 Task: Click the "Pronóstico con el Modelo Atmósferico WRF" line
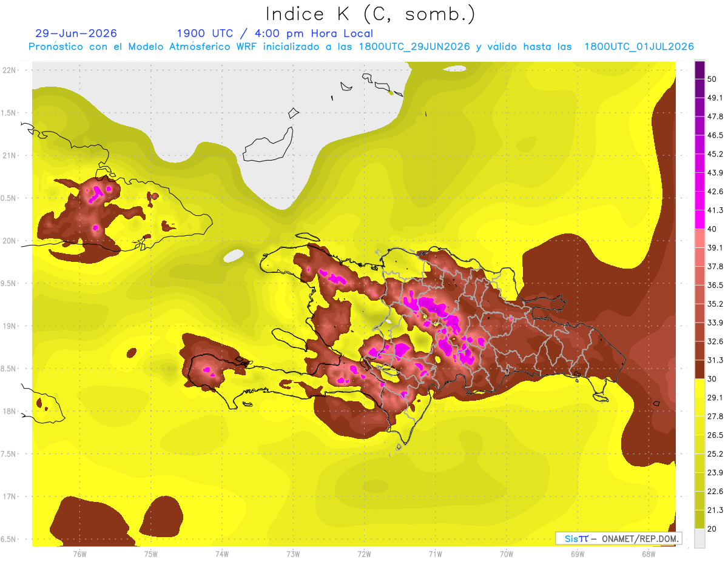[x=361, y=47]
